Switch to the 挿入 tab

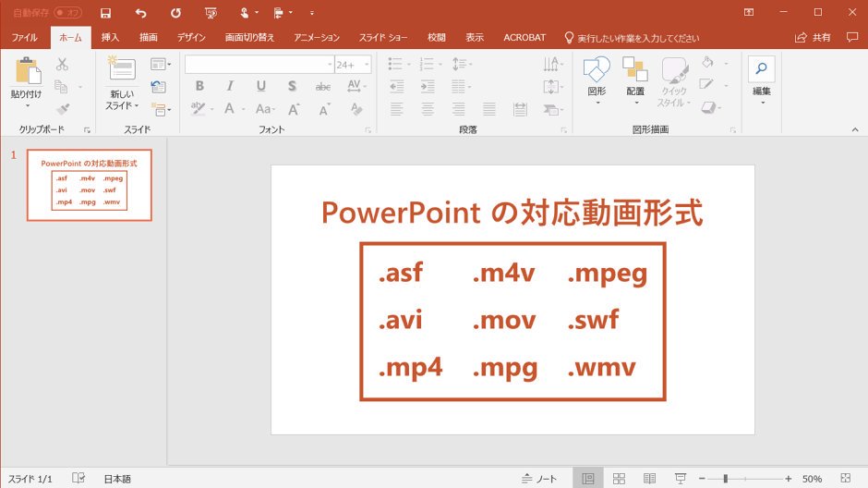[x=110, y=37]
